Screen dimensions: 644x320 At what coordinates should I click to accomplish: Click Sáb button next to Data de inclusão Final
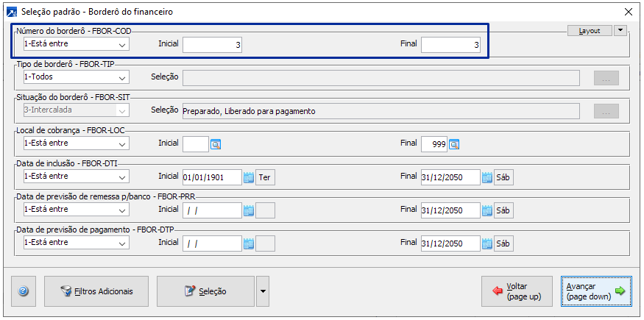tap(503, 177)
